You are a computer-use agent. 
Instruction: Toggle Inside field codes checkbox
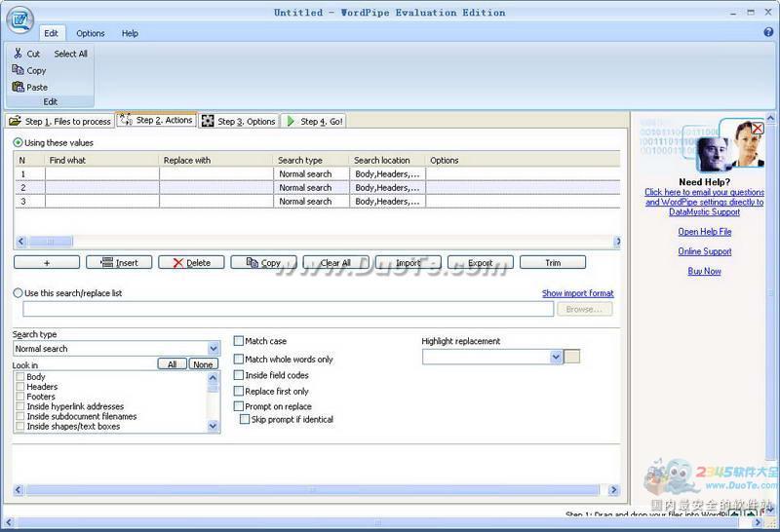[x=239, y=375]
